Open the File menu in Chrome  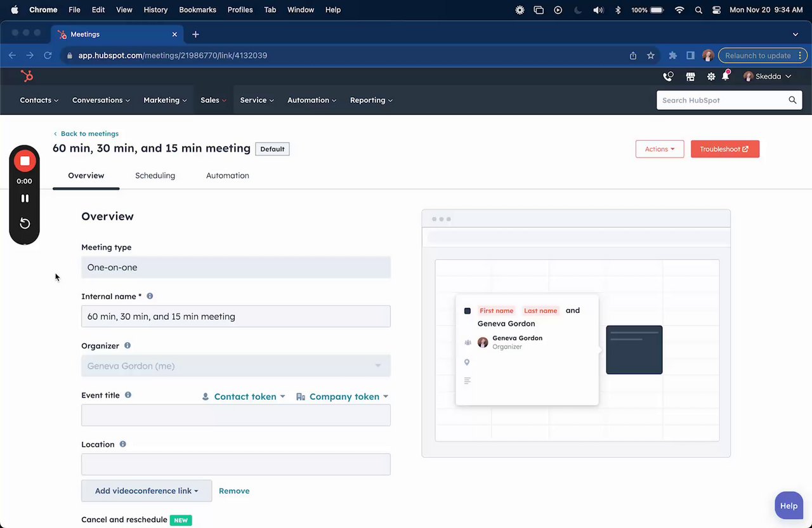74,10
